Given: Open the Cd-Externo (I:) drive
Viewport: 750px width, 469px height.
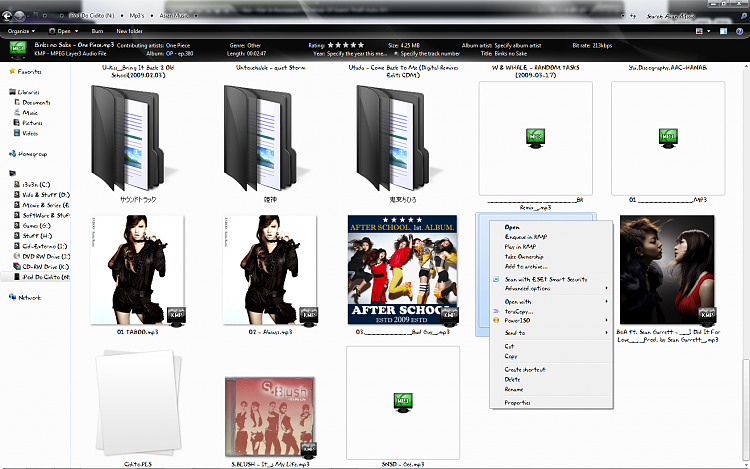Looking at the screenshot, I should (44, 246).
